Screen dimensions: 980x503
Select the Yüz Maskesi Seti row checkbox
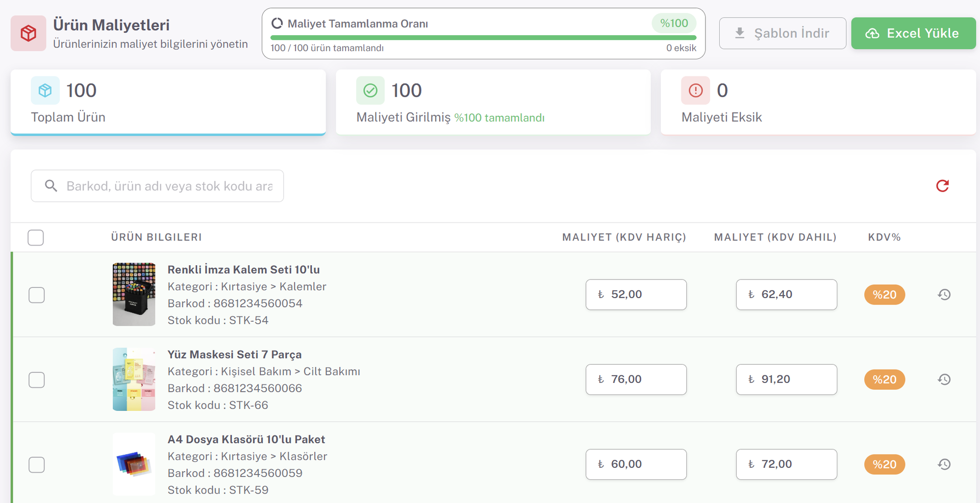37,380
